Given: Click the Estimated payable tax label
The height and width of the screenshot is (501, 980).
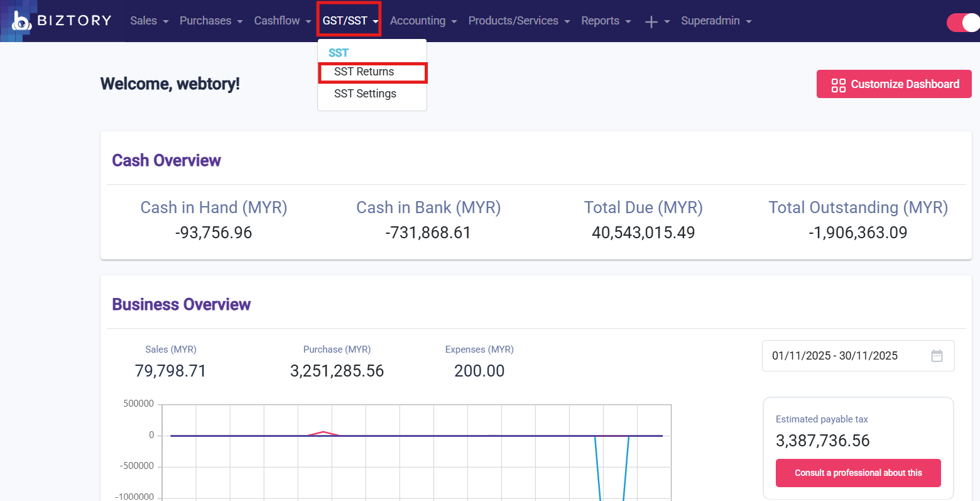Looking at the screenshot, I should 822,419.
